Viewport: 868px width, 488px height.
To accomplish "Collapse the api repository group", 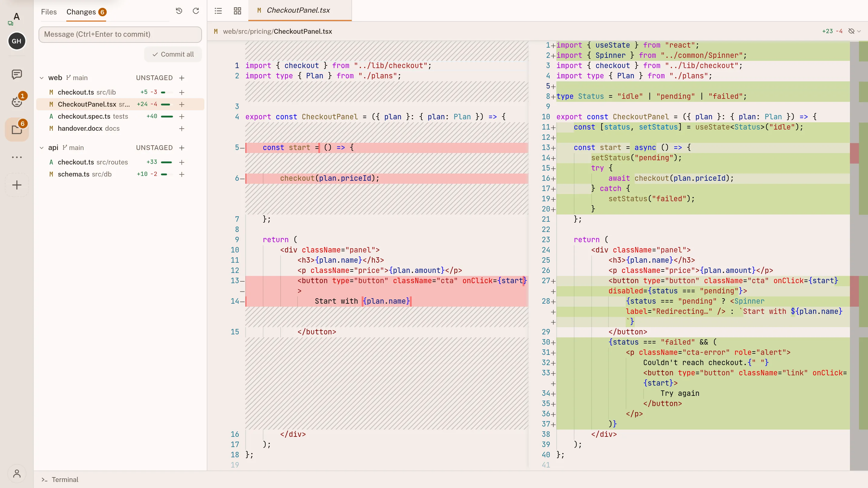I will [42, 148].
